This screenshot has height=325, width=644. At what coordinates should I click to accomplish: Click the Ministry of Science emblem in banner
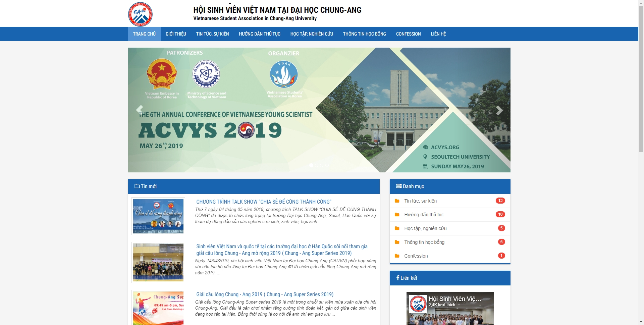206,74
